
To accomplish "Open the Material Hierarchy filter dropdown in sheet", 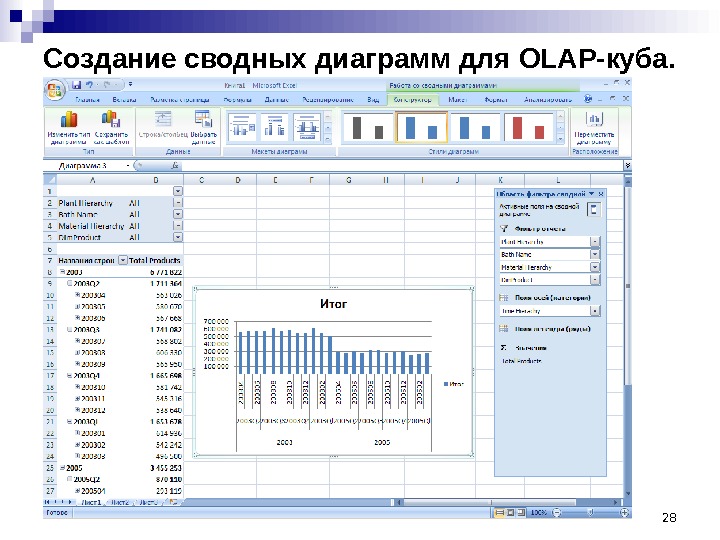I will pos(178,225).
